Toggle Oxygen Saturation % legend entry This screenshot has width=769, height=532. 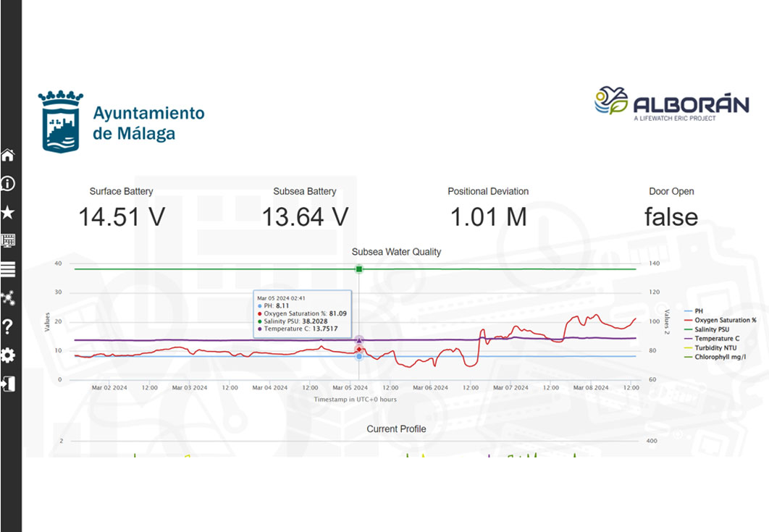click(725, 320)
